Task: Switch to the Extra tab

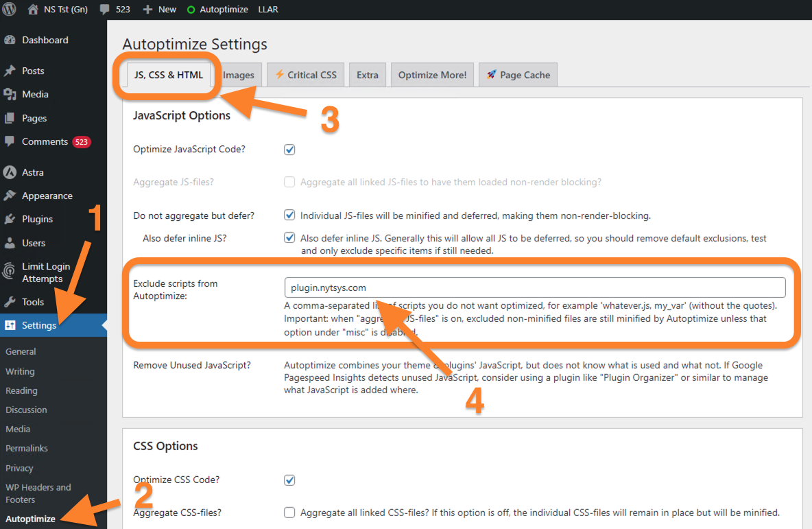Action: point(367,75)
